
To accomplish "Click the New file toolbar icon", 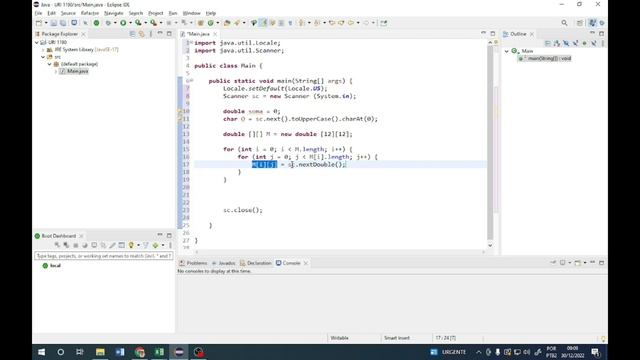I will 39,23.
